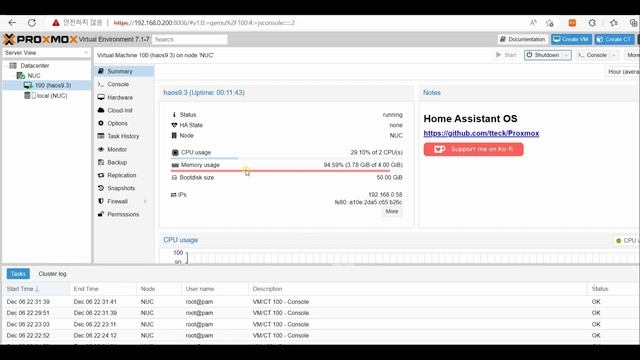Click the Ko-fi cup icon
Viewport: 640px width, 360px height.
tap(439, 149)
